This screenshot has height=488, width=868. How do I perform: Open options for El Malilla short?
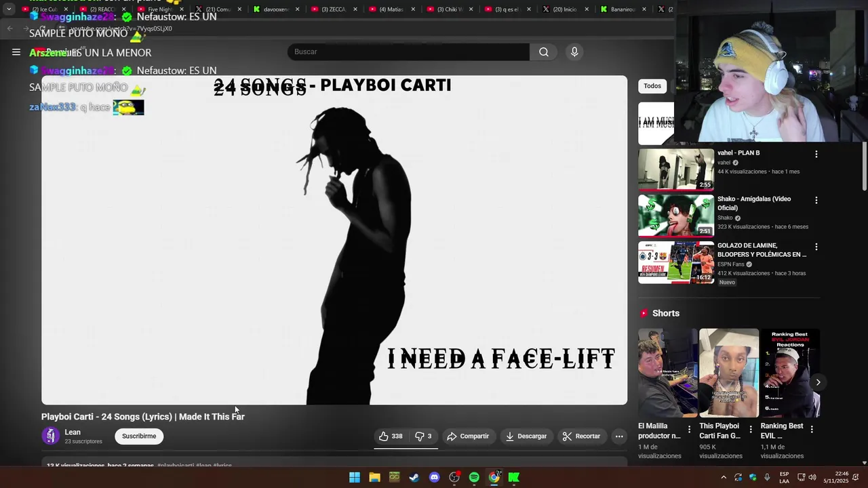click(x=690, y=429)
